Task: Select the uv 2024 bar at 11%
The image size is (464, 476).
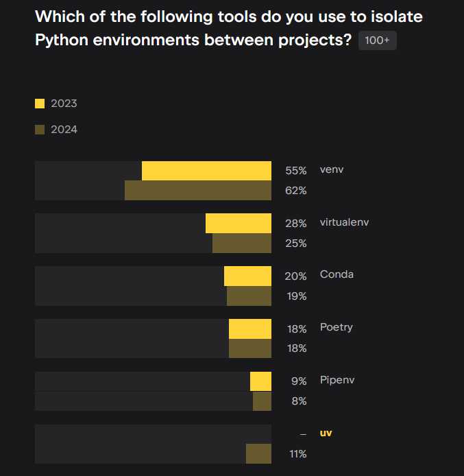Action: click(x=258, y=454)
